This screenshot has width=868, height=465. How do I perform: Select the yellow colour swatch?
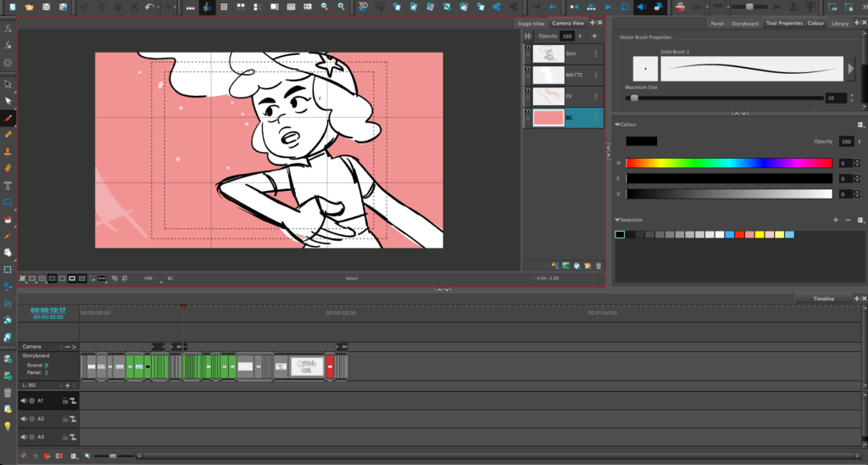[x=759, y=234]
